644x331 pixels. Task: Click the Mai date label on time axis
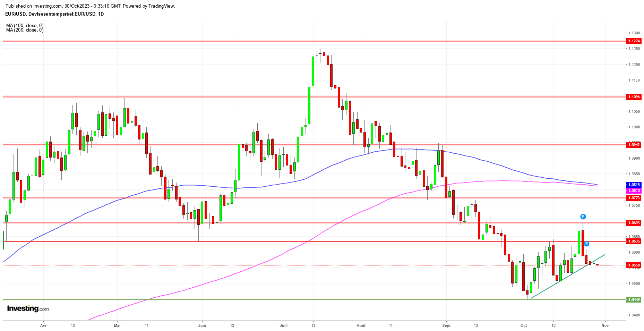click(x=117, y=325)
